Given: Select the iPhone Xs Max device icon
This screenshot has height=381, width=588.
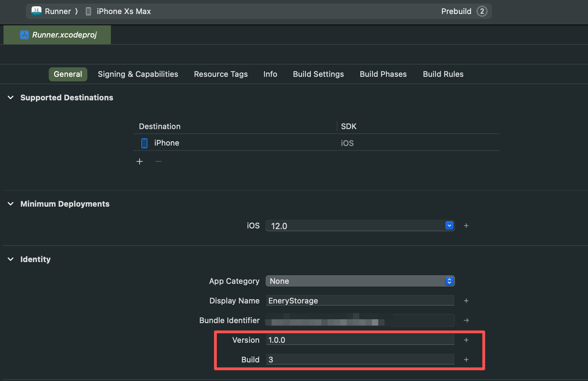Looking at the screenshot, I should (x=89, y=11).
